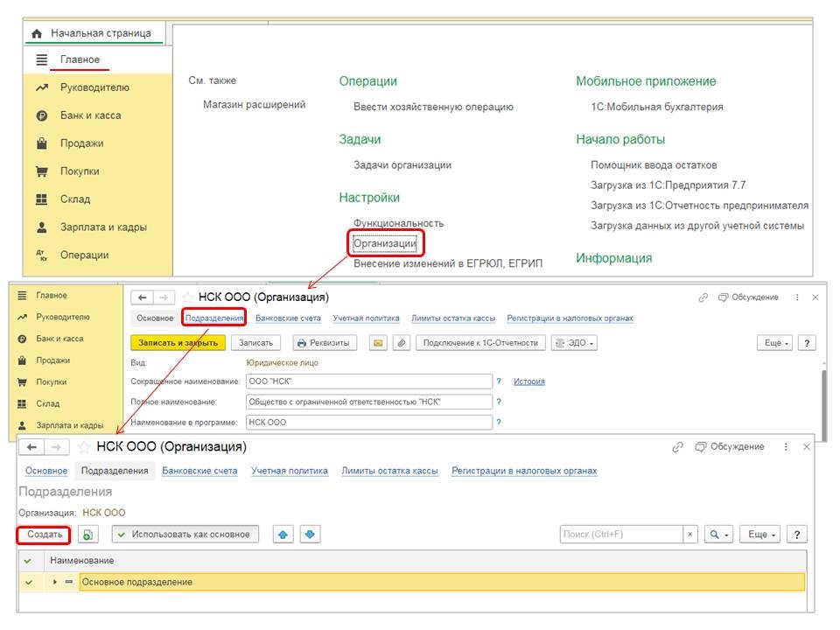Click Записать и закрыть button
The image size is (840, 630).
pyautogui.click(x=178, y=343)
